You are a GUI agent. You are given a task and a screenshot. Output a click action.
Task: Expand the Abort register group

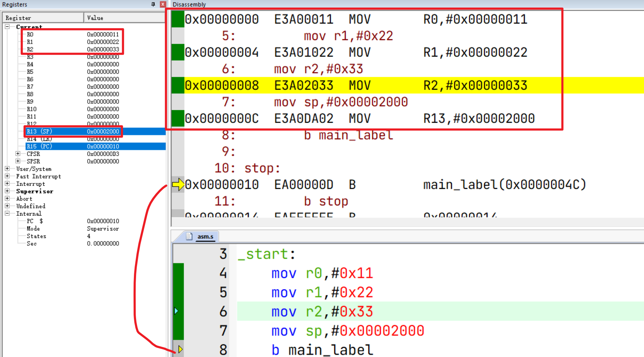7,198
